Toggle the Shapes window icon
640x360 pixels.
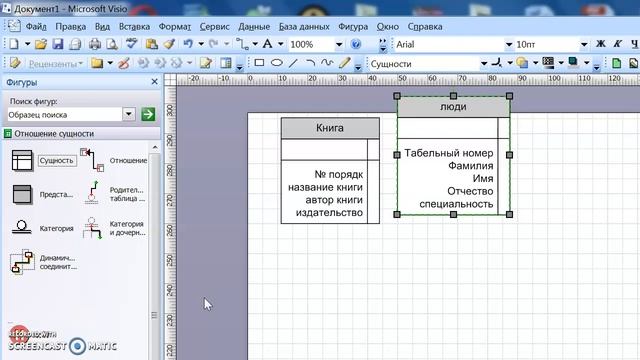[x=226, y=63]
